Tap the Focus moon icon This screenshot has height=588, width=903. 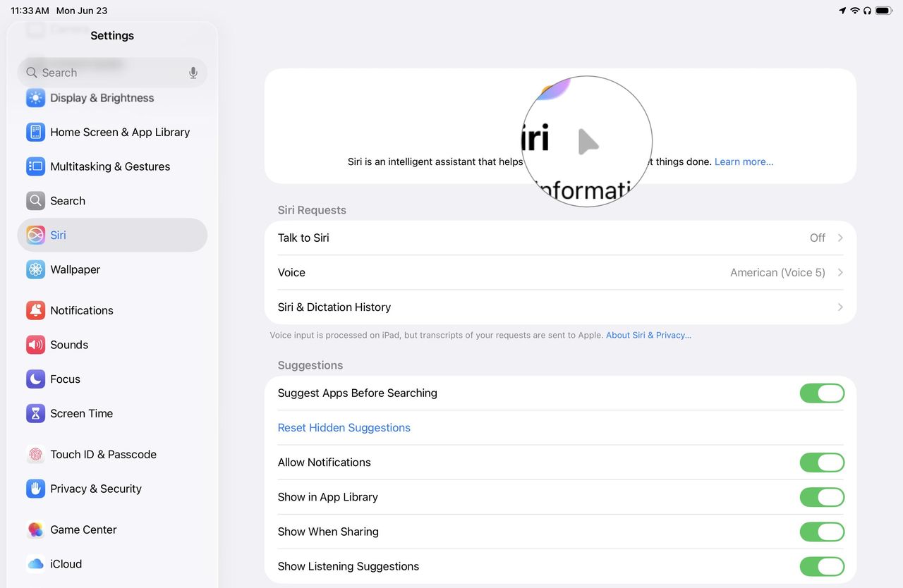(35, 379)
